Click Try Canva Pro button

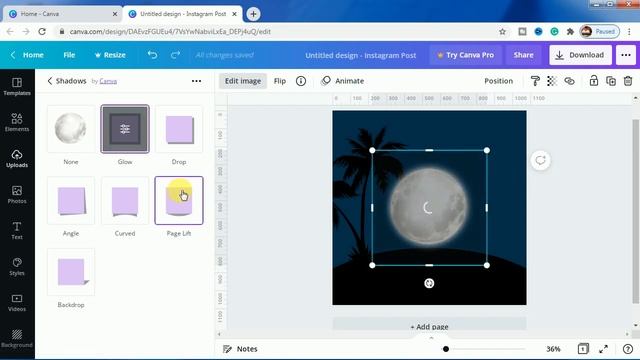click(465, 55)
